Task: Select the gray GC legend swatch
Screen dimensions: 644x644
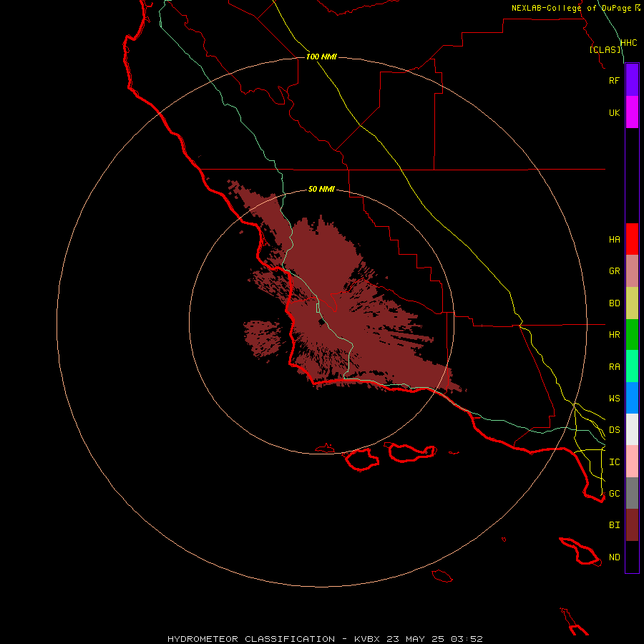Action: click(x=632, y=493)
